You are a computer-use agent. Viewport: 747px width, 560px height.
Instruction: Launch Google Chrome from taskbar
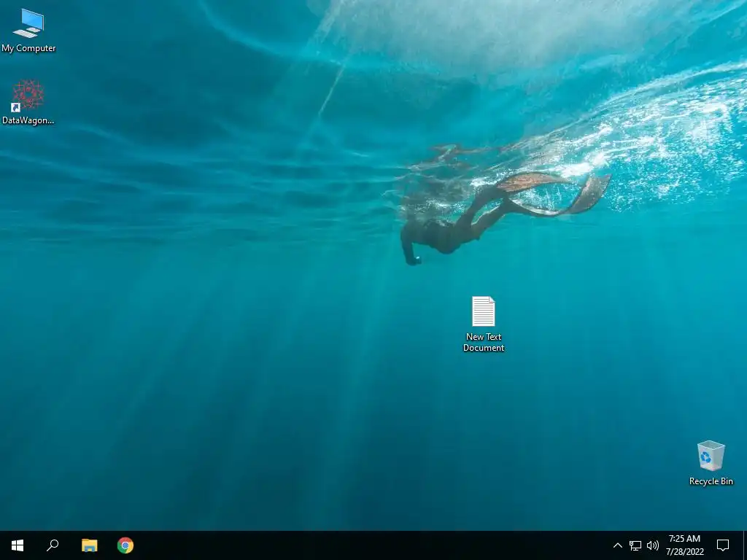[x=125, y=545]
